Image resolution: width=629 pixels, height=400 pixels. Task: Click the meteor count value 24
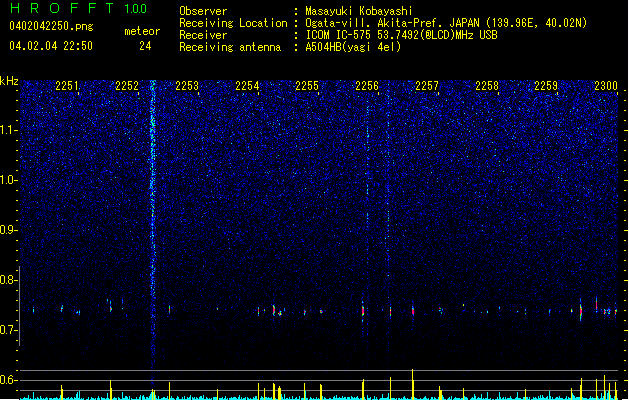[145, 46]
